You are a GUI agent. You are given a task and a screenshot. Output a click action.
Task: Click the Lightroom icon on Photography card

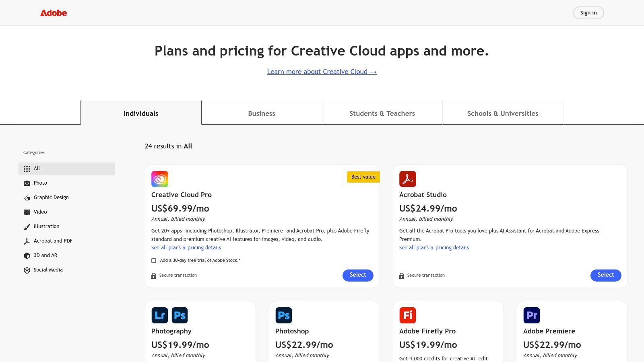pos(159,315)
